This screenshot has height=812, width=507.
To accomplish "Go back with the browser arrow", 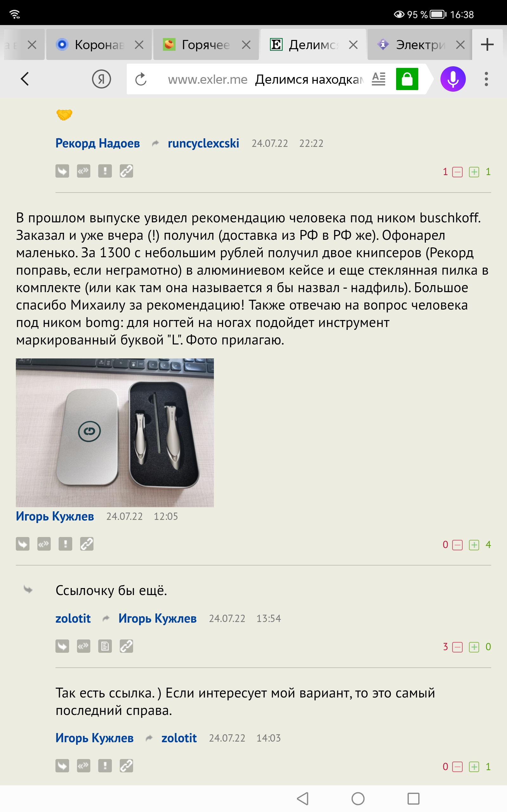I will tap(25, 79).
